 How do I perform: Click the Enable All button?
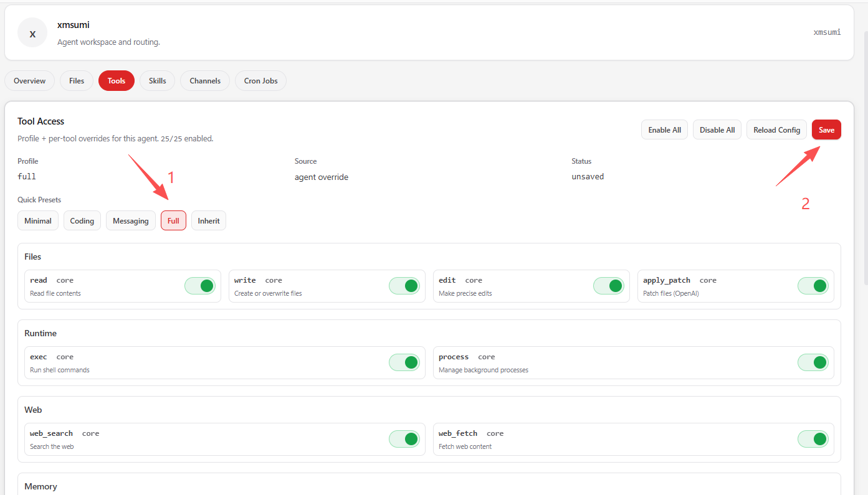tap(664, 130)
